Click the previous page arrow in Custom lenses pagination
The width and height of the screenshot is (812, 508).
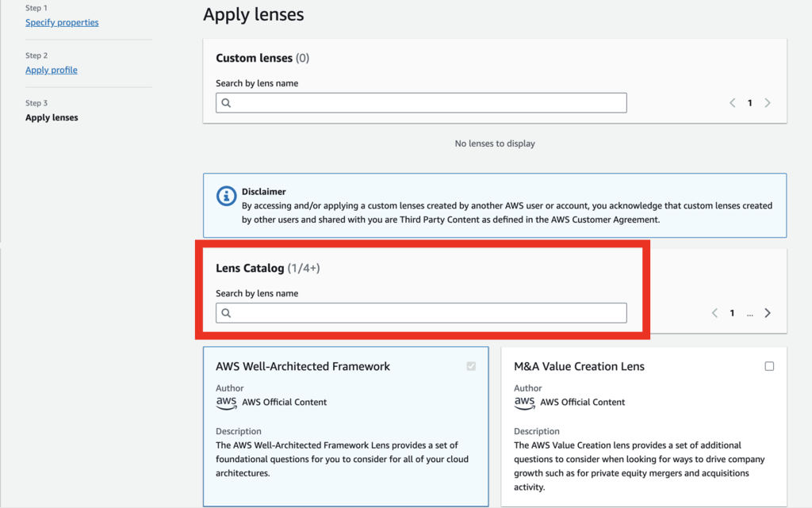click(x=732, y=102)
